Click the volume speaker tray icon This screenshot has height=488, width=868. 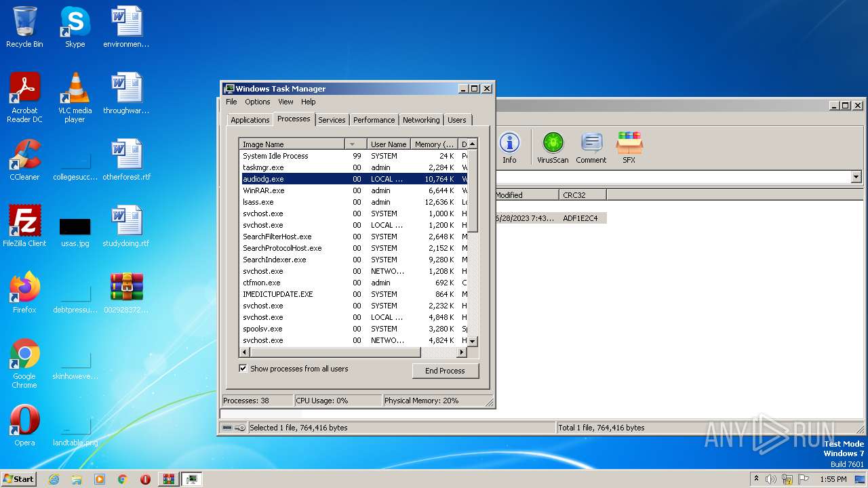click(x=771, y=479)
